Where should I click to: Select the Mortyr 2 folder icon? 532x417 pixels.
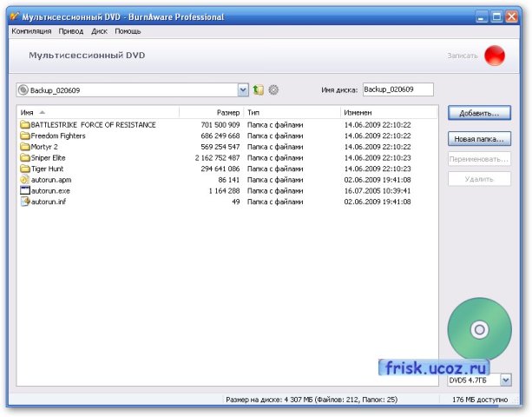25,147
